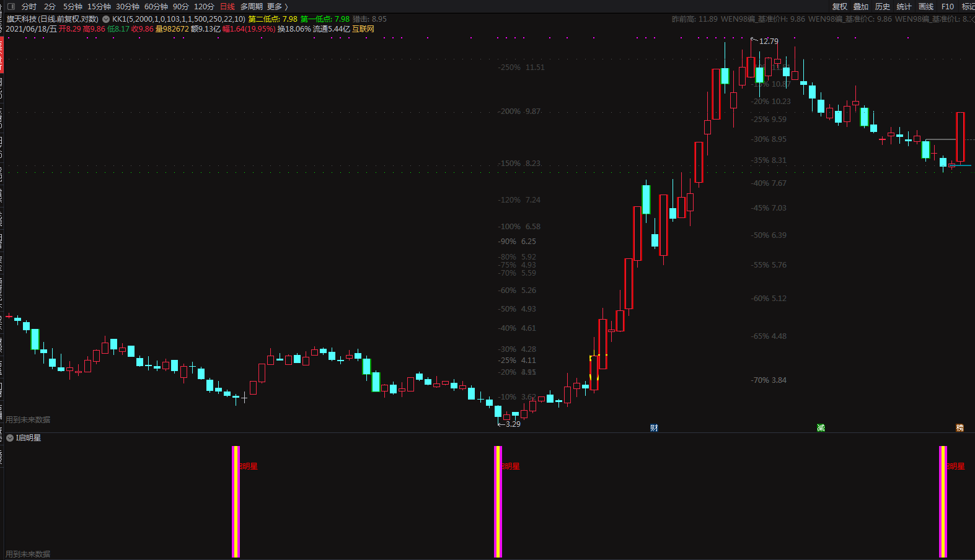
Task: Click the -90% 6.25 level label
Action: coord(517,242)
